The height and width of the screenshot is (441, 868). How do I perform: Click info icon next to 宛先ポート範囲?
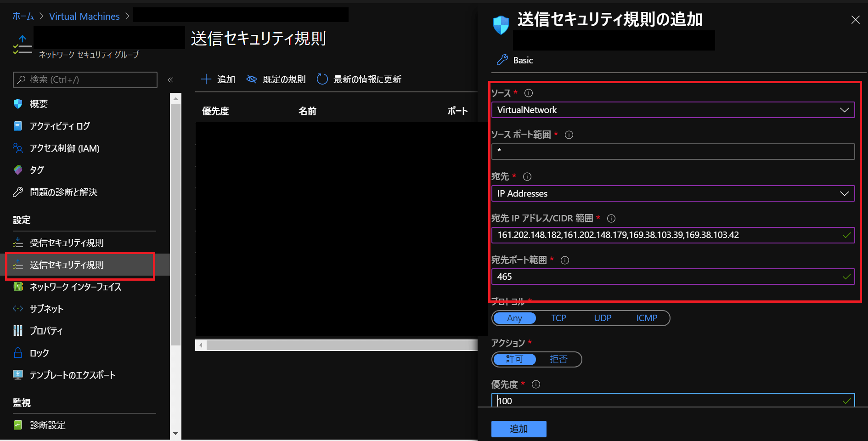565,260
